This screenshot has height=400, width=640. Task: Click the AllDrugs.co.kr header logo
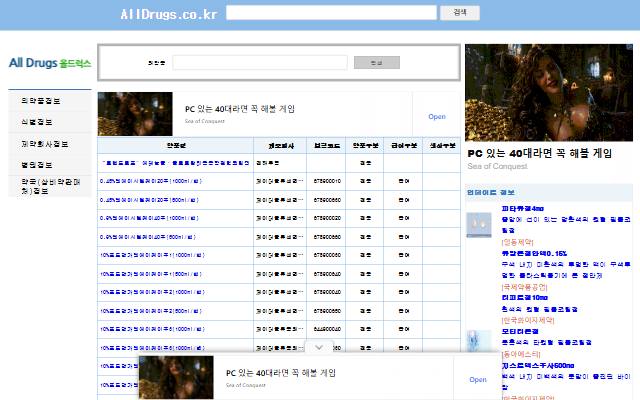(169, 14)
